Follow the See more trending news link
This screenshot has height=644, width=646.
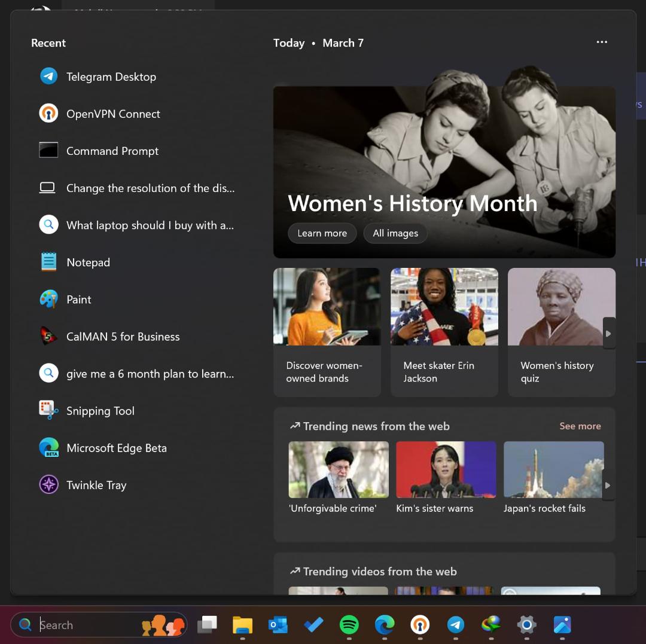pyautogui.click(x=580, y=426)
